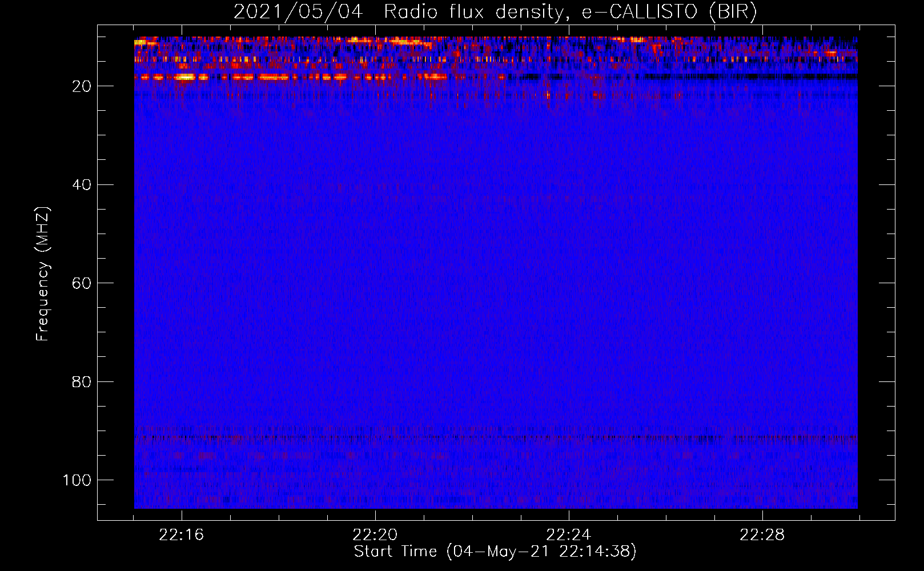Click the 80 MHz frequency tick label
This screenshot has height=571, width=924.
tap(82, 382)
